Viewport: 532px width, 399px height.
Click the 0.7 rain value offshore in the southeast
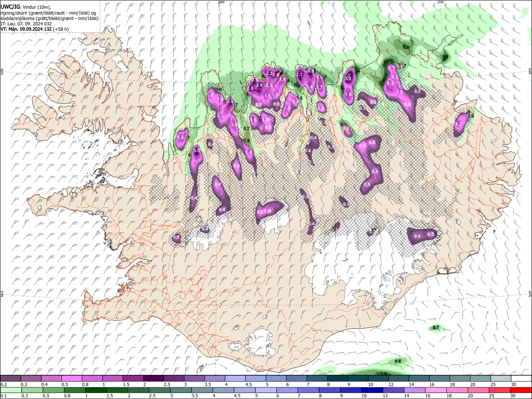click(x=436, y=328)
